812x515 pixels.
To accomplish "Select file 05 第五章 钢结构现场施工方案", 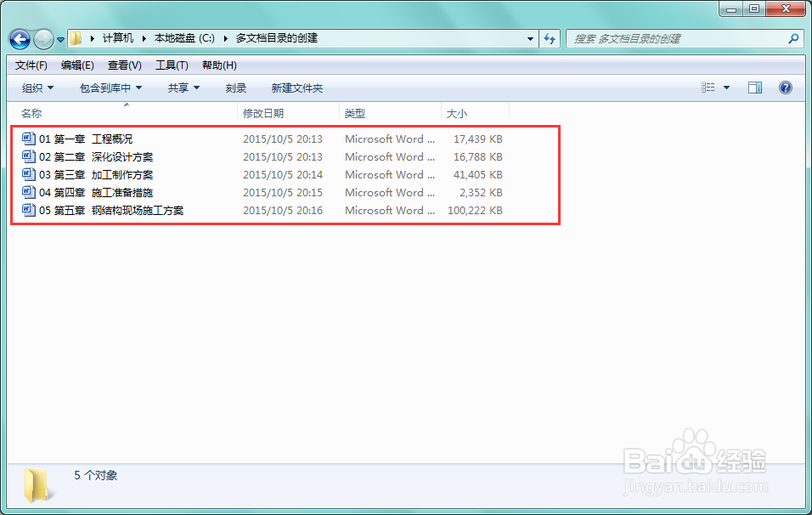I will click(x=111, y=211).
